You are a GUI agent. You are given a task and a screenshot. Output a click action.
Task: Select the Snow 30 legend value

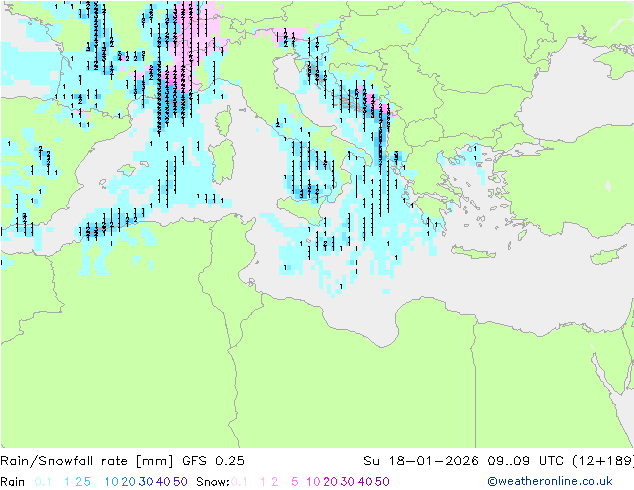coord(348,482)
